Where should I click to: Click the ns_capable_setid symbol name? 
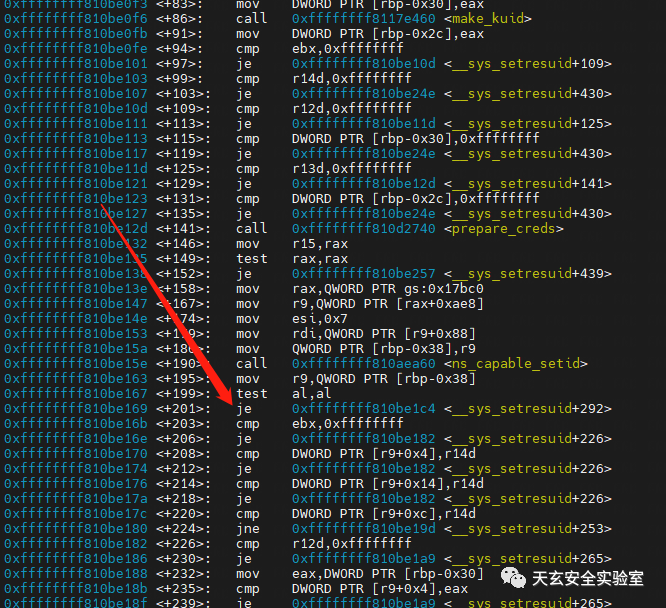coord(516,364)
